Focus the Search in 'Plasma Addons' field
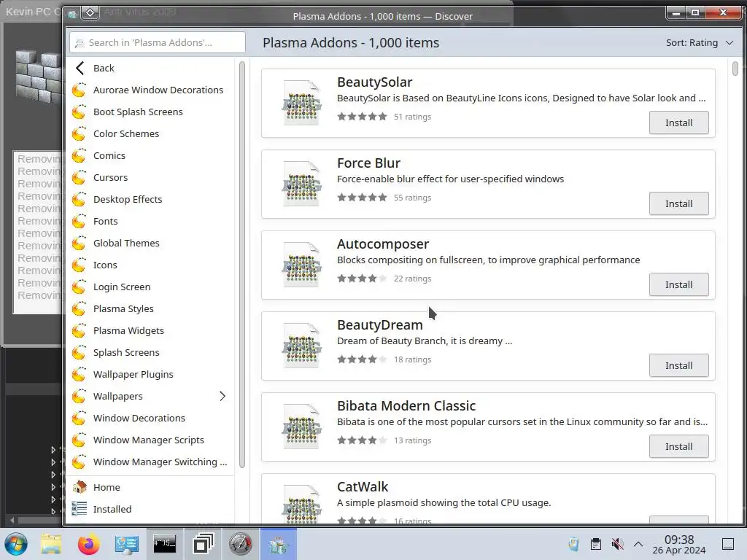The image size is (747, 560). click(158, 42)
